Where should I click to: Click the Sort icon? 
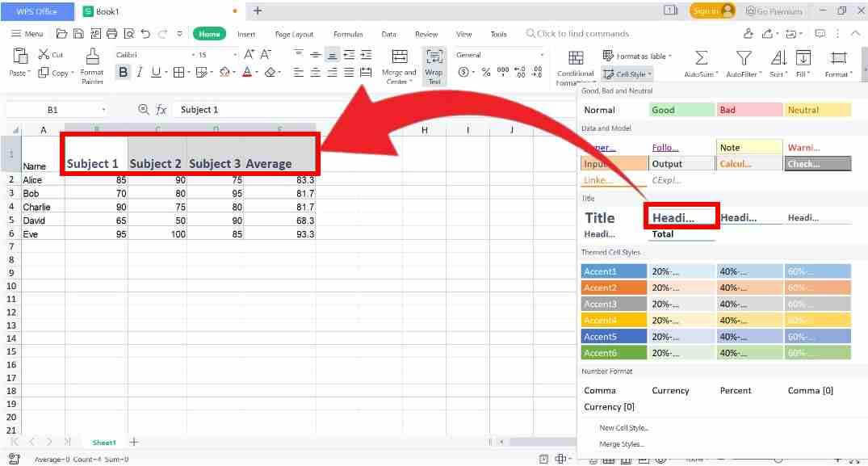pos(777,61)
